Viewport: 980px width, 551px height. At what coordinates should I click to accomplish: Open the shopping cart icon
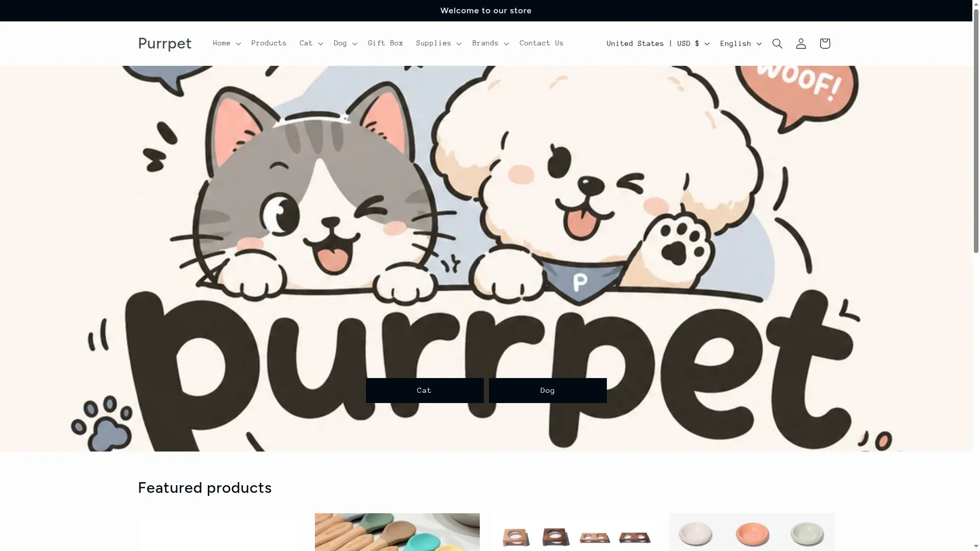pos(825,43)
